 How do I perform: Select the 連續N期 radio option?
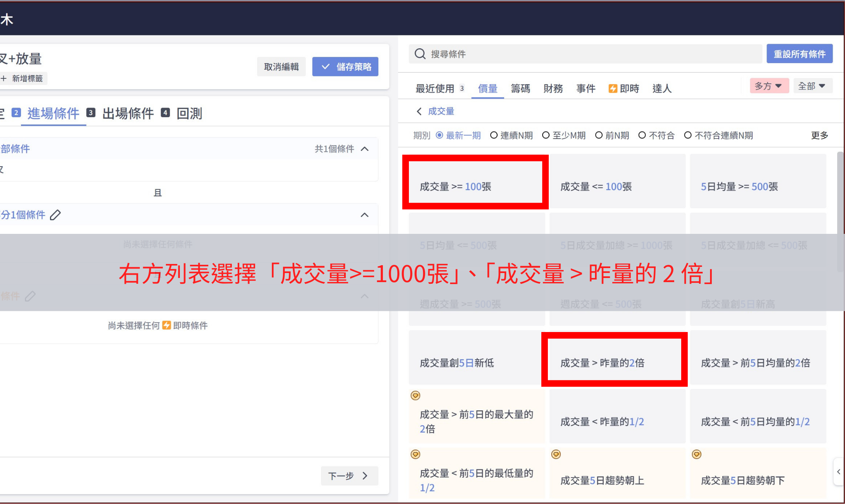493,135
